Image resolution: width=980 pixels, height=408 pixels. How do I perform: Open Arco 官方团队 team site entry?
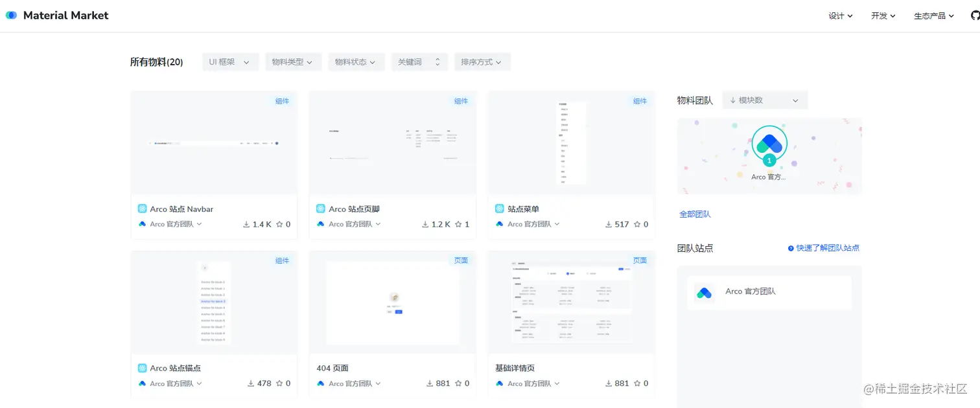(769, 293)
